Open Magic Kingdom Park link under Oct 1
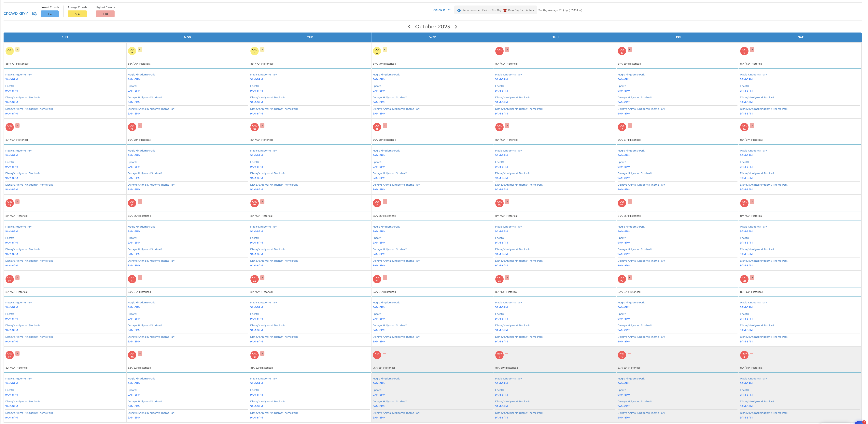Viewport: 868px width, 424px height. click(19, 75)
